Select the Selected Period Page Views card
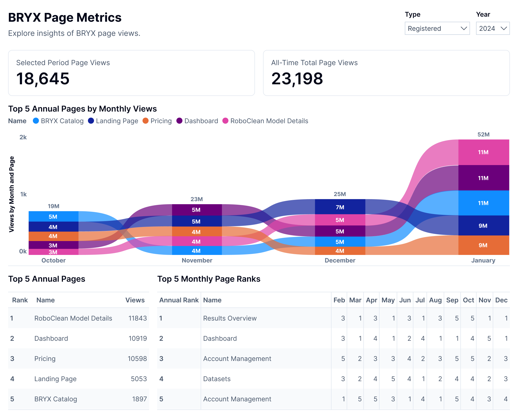Image resolution: width=518 pixels, height=420 pixels. [131, 73]
